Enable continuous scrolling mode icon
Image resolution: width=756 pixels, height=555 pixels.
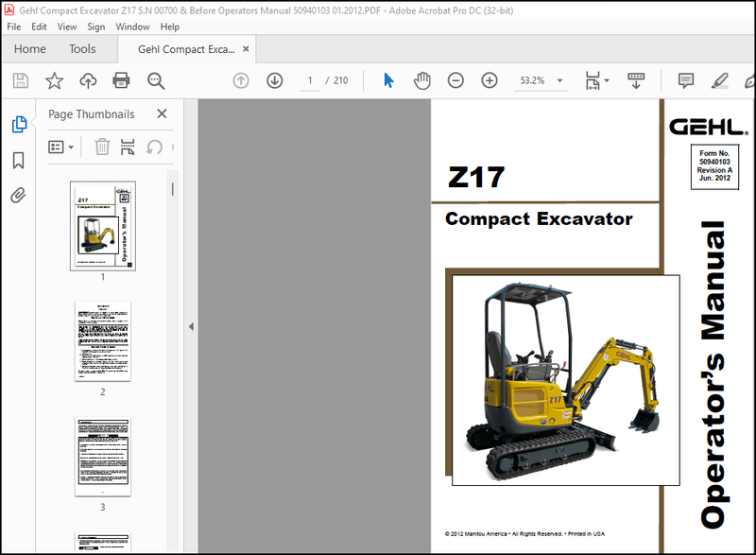pyautogui.click(x=634, y=80)
